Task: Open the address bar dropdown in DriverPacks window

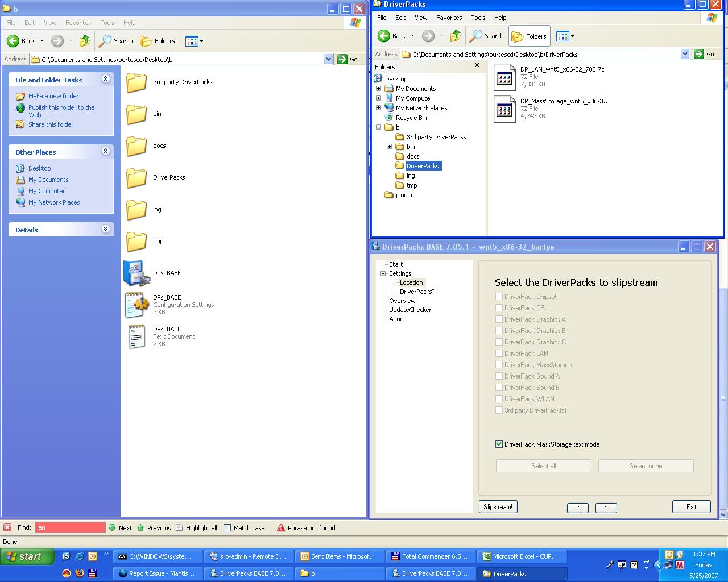Action: coord(685,54)
